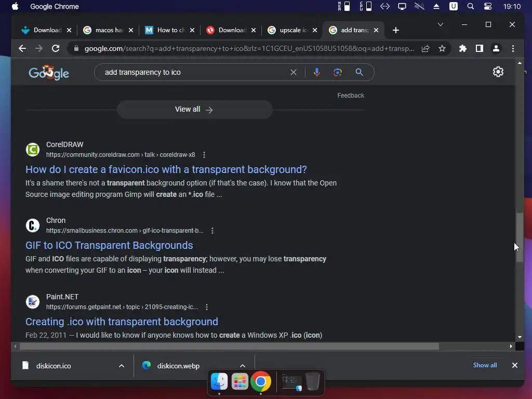Viewport: 532px width, 399px height.
Task: Open the Chrome profile avatar
Action: click(x=496, y=48)
